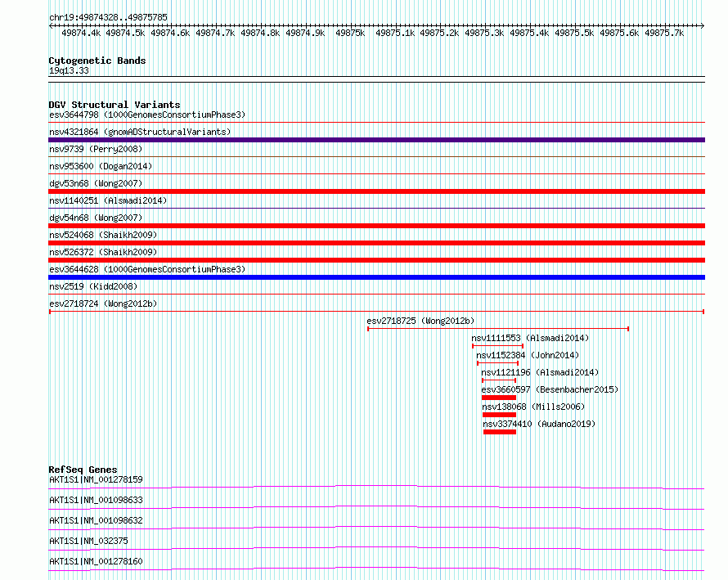
Task: Click esv3660597 (Besenbacher2015) variant label
Action: pos(550,389)
